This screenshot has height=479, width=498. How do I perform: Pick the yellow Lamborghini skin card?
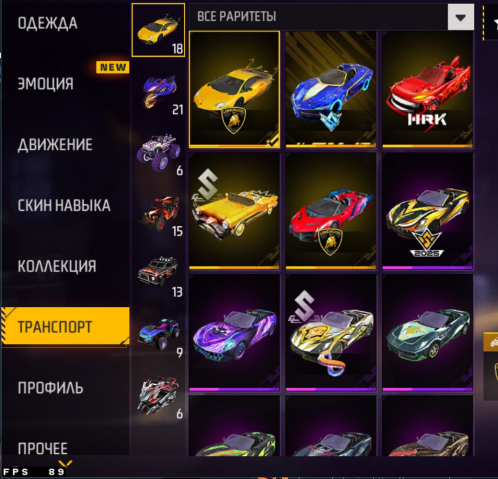point(235,89)
